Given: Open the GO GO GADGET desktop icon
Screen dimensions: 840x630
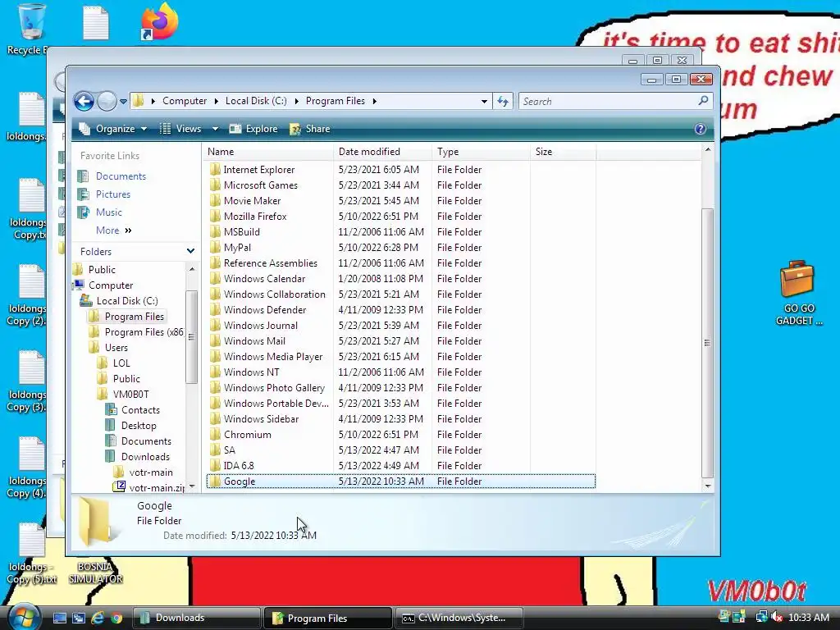Looking at the screenshot, I should pyautogui.click(x=798, y=293).
